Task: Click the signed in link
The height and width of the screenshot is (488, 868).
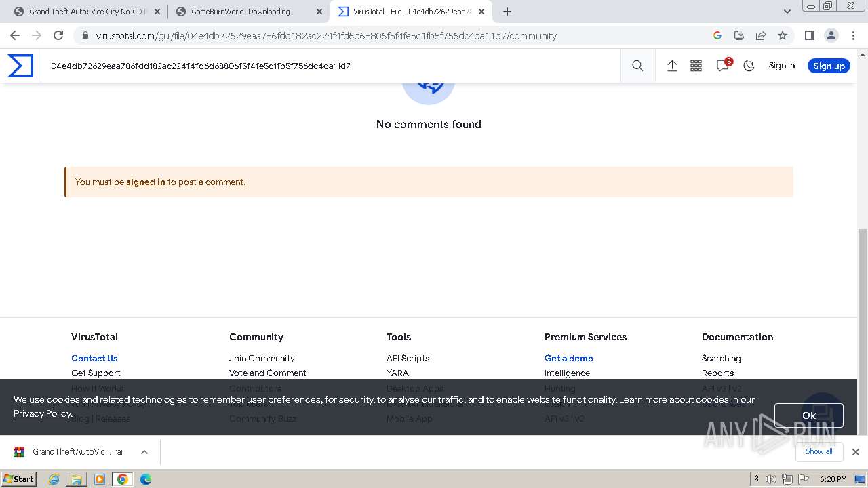Action: pyautogui.click(x=146, y=182)
